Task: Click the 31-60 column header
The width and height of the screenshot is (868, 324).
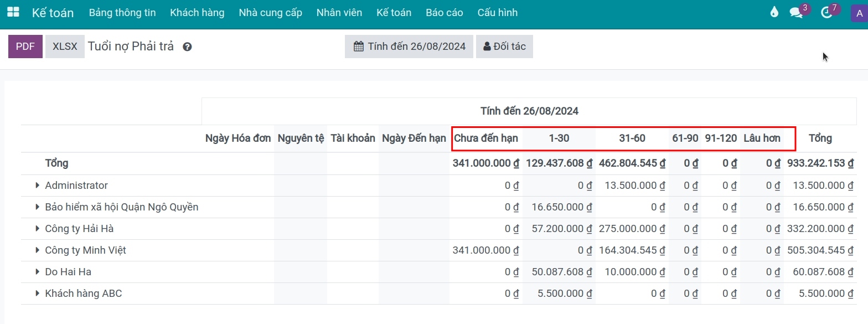Action: pyautogui.click(x=632, y=138)
